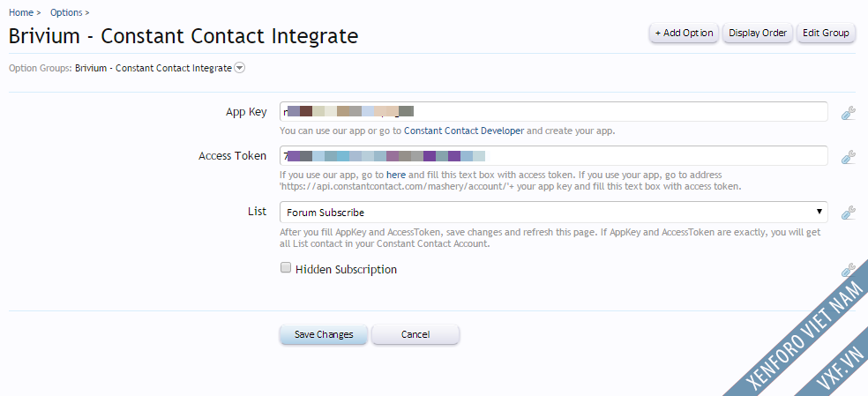The image size is (868, 396).
Task: Go to the Home breadcrumb
Action: pos(21,12)
